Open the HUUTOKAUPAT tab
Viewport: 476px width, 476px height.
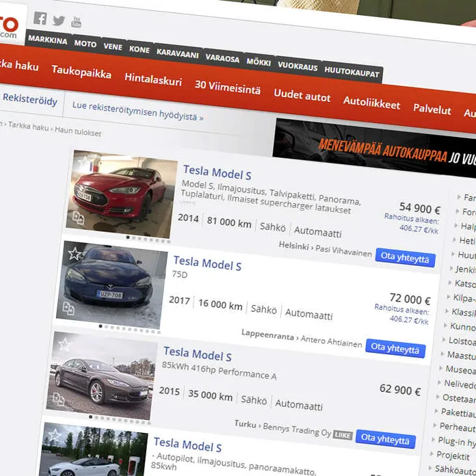352,72
